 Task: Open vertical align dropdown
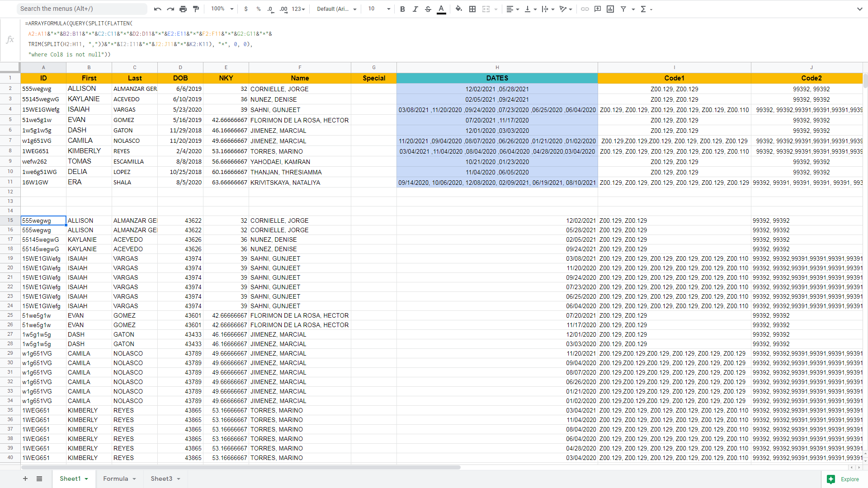click(530, 9)
